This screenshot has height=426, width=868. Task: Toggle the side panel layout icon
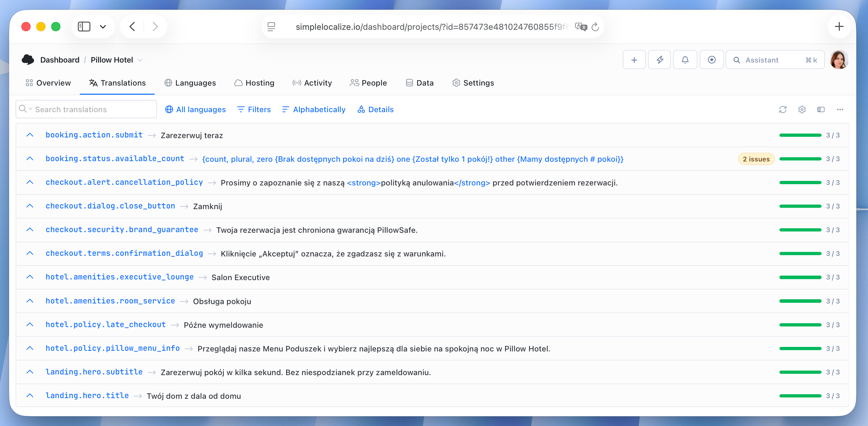[x=821, y=110]
